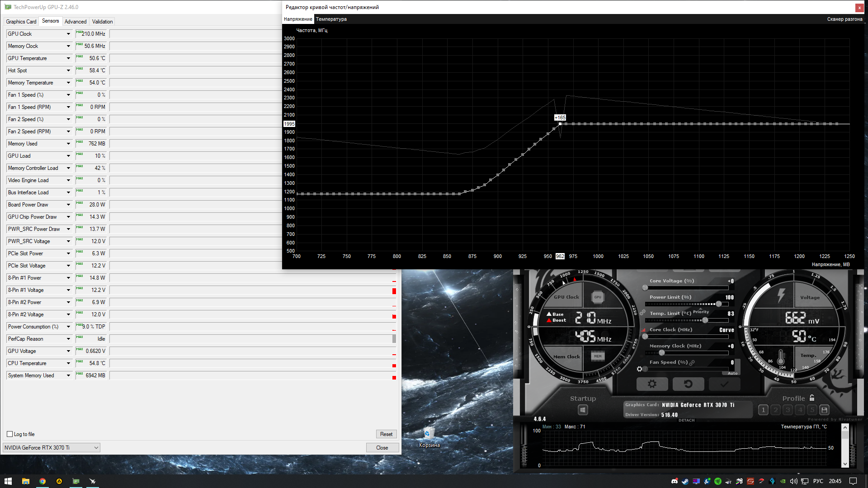
Task: Toggle the Startup Windows logo button
Action: pos(583,410)
